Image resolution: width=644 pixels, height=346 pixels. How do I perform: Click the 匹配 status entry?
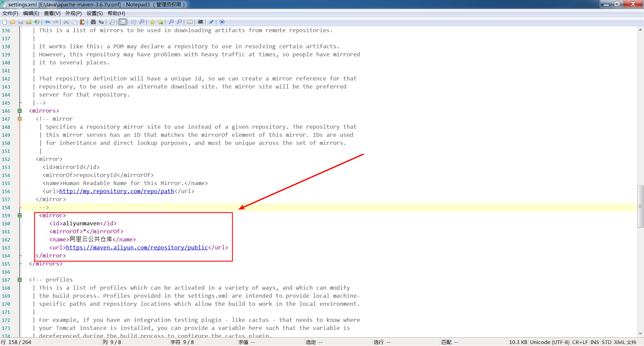point(450,342)
